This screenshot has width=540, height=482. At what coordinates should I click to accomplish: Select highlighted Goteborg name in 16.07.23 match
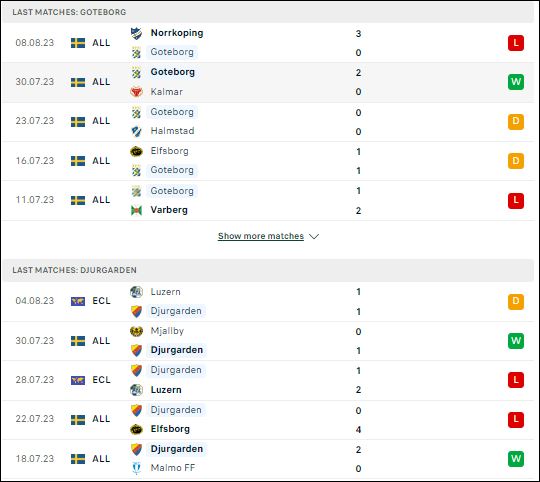[172, 170]
